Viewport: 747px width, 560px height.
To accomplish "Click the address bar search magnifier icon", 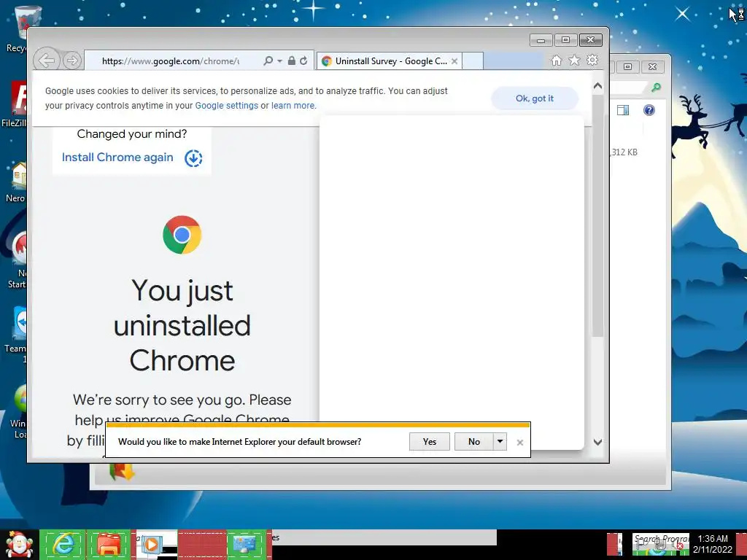I will pyautogui.click(x=268, y=61).
